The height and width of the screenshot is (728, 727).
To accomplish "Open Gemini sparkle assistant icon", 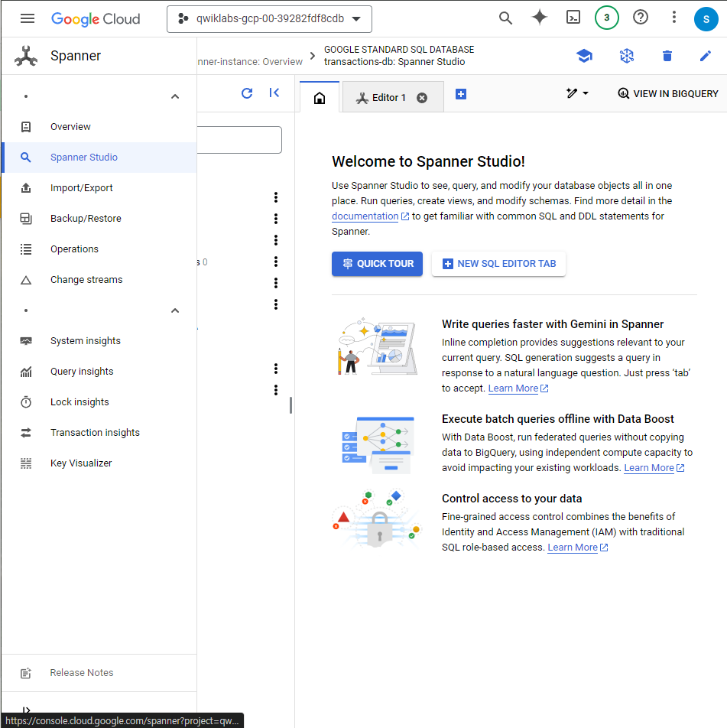I will click(x=540, y=18).
